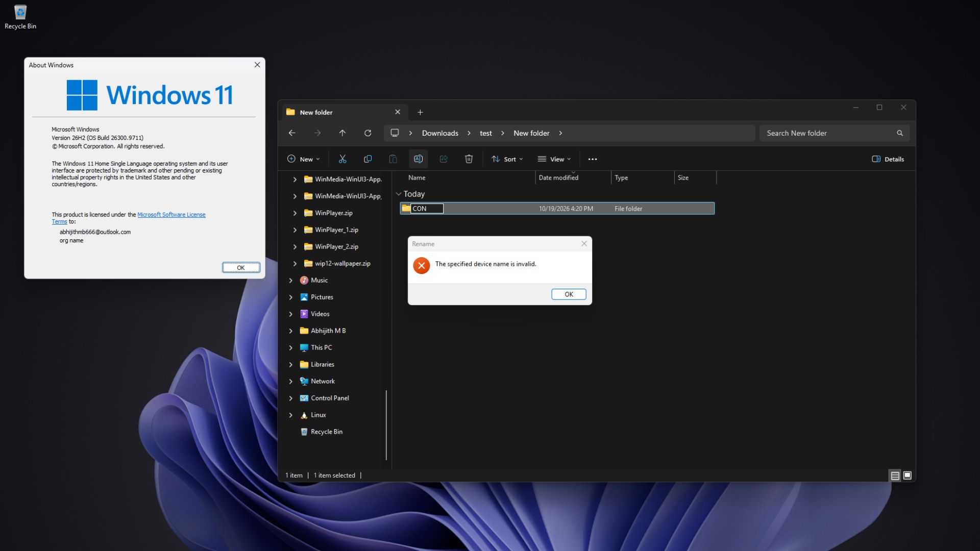Click the Copy icon in File Explorer toolbar
980x551 pixels.
pos(367,159)
